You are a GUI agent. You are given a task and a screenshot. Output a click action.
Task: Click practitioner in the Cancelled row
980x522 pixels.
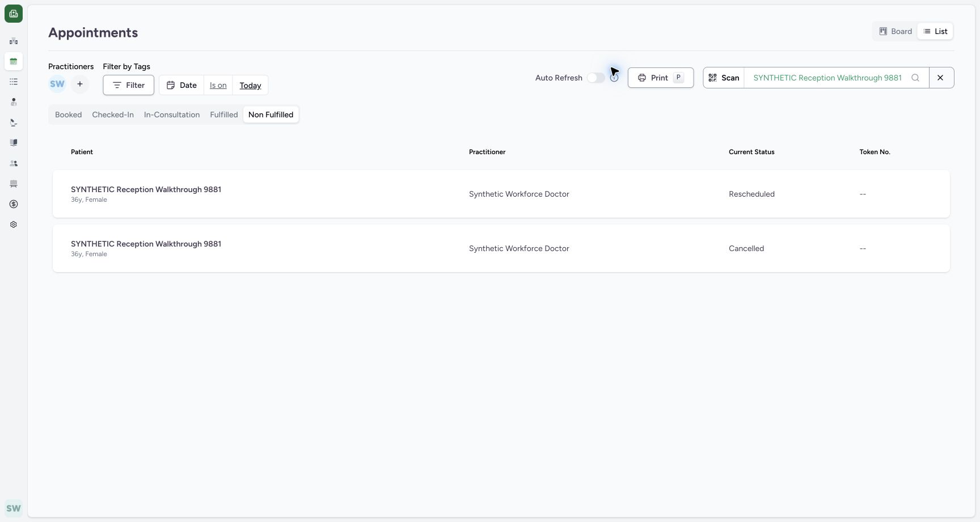tap(519, 248)
